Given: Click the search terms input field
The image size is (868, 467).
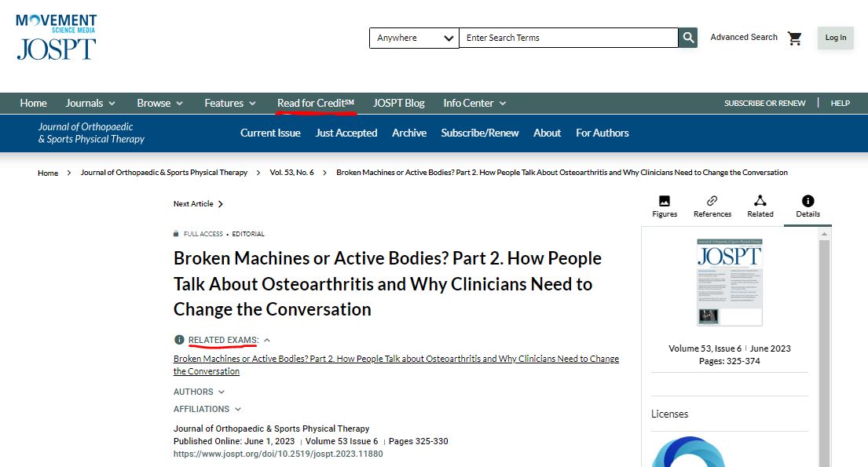Looking at the screenshot, I should pyautogui.click(x=569, y=38).
